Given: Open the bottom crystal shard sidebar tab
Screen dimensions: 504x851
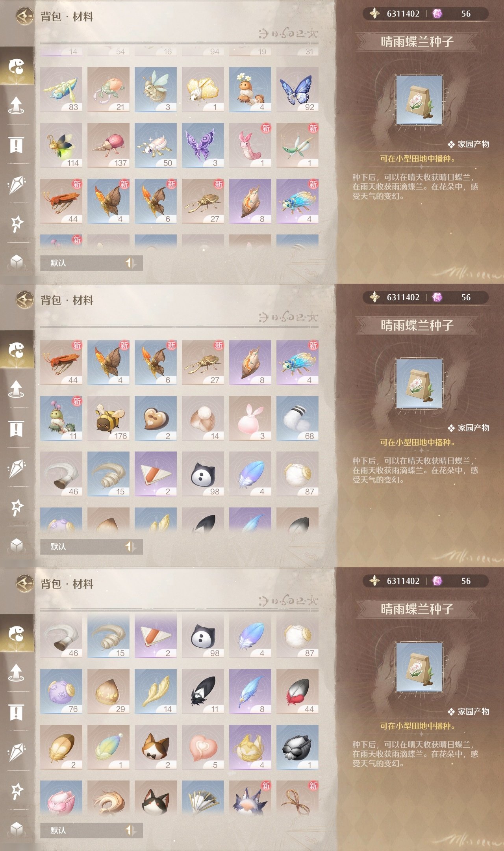Looking at the screenshot, I should [x=17, y=752].
